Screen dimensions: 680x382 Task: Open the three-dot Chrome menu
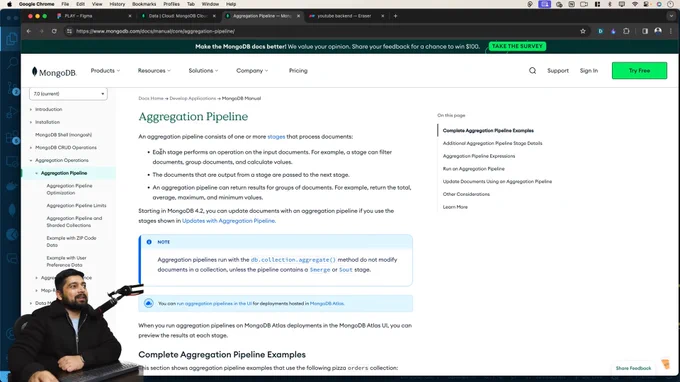671,31
